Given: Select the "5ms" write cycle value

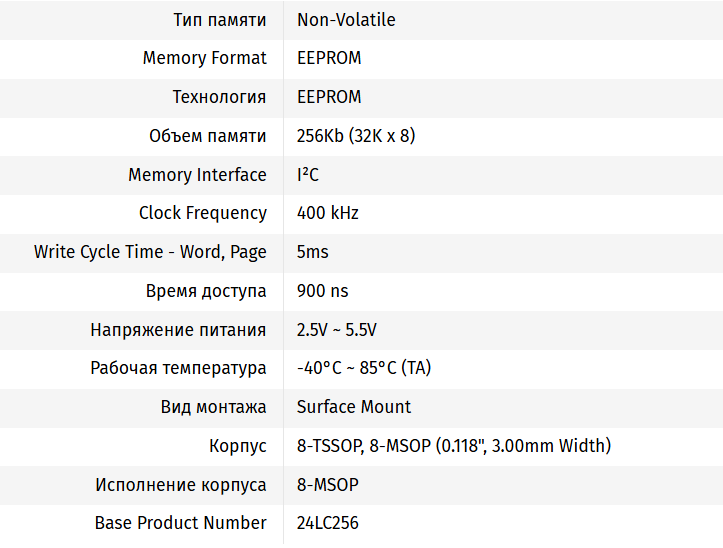Looking at the screenshot, I should point(313,252).
